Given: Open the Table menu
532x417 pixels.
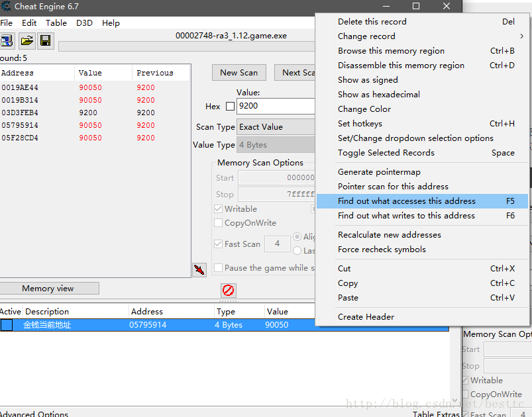Looking at the screenshot, I should tap(56, 23).
